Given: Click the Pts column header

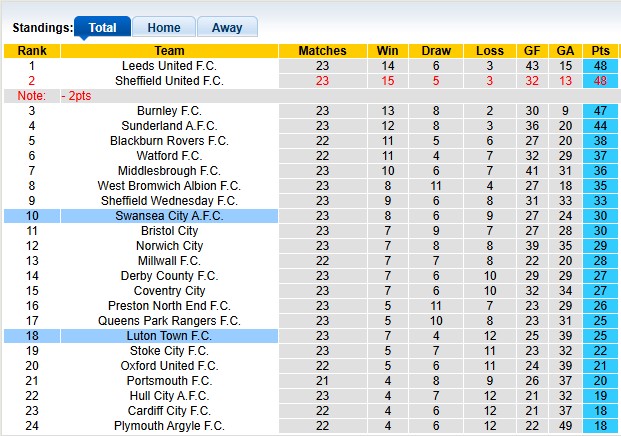Looking at the screenshot, I should click(x=600, y=51).
